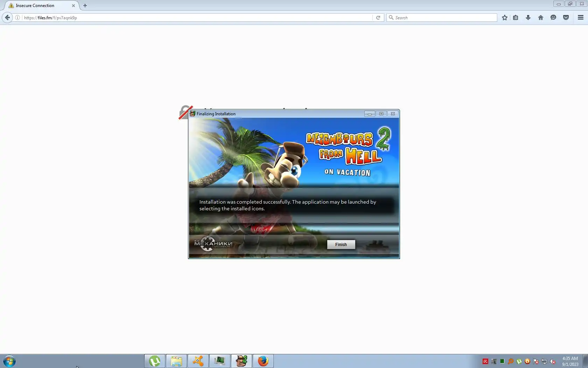This screenshot has width=588, height=368.
Task: Open the Firefox downloads panel
Action: (528, 18)
